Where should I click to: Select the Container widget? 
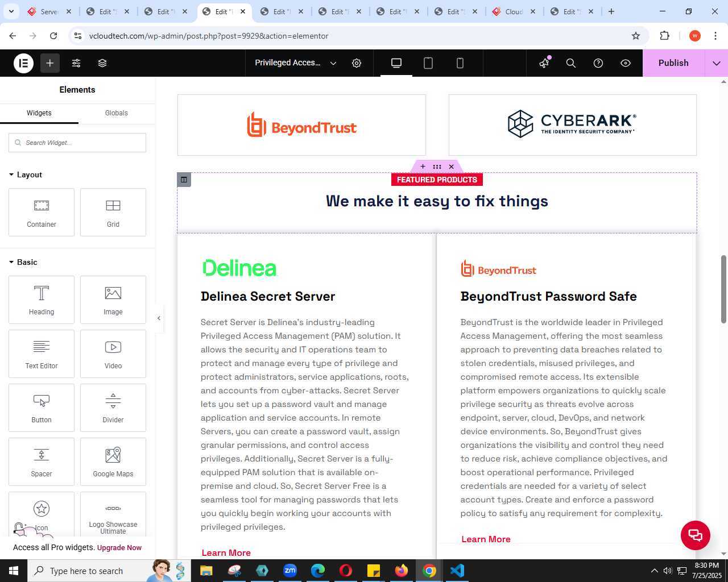[x=42, y=213]
